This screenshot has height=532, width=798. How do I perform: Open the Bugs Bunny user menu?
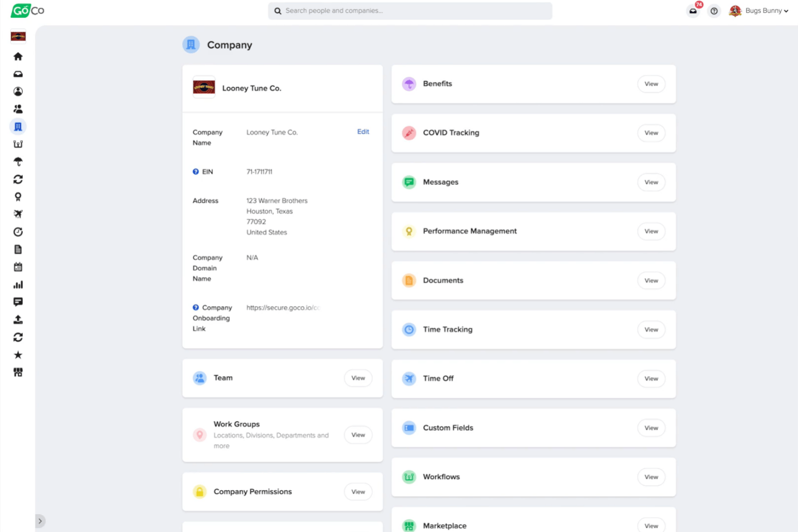(x=759, y=11)
